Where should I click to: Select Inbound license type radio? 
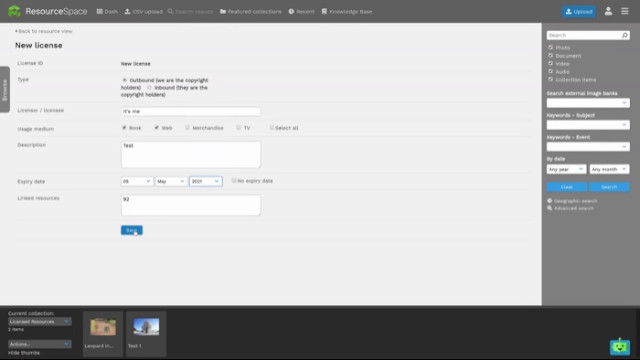(x=149, y=87)
